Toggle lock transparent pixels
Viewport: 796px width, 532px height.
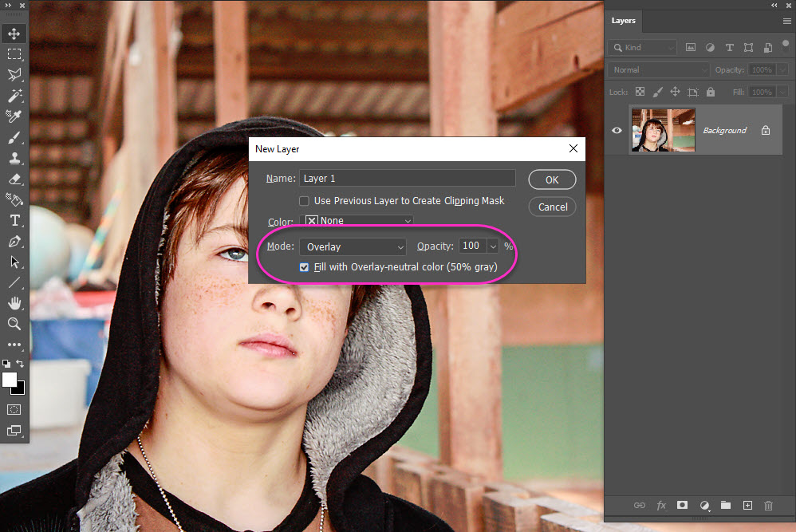[640, 92]
